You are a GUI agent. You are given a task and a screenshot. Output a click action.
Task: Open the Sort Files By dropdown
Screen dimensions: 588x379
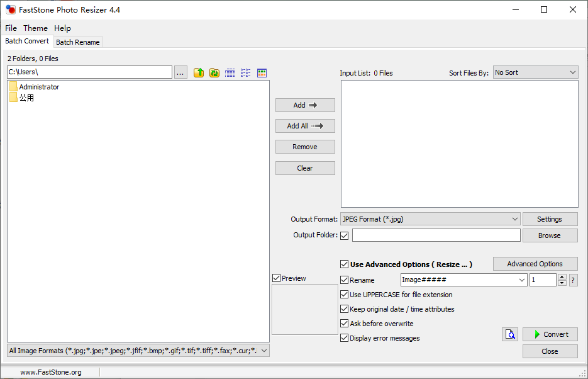pyautogui.click(x=536, y=72)
